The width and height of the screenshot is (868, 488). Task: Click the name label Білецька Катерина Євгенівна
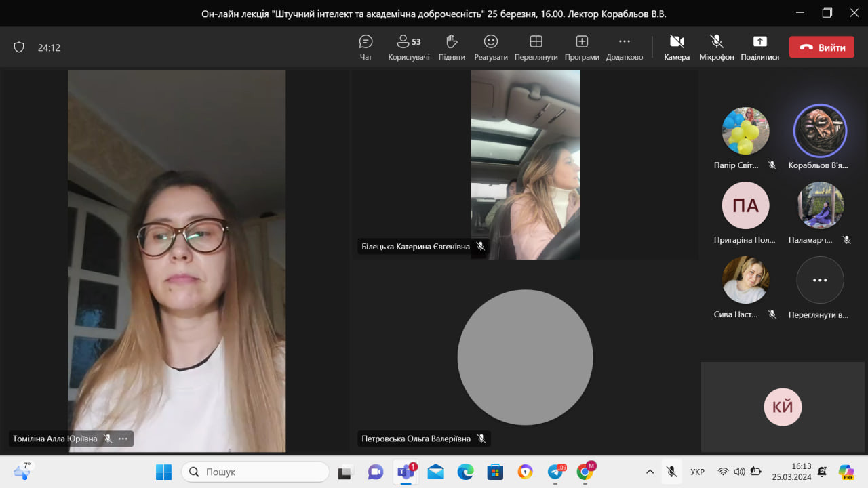(416, 247)
